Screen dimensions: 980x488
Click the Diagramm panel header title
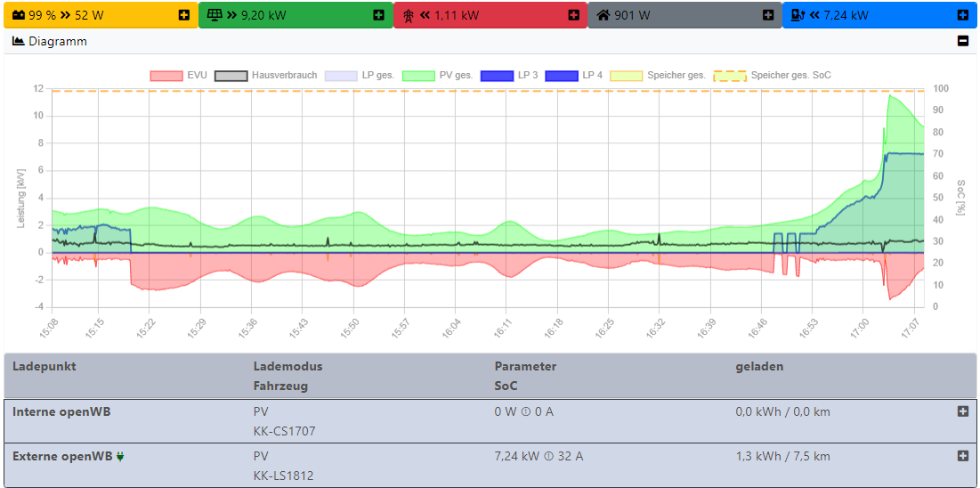(58, 41)
